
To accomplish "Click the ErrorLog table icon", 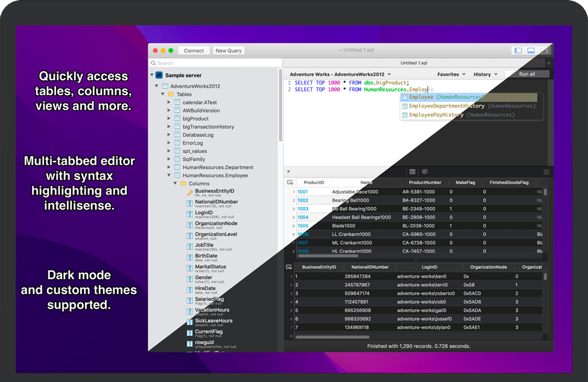I will pos(177,143).
